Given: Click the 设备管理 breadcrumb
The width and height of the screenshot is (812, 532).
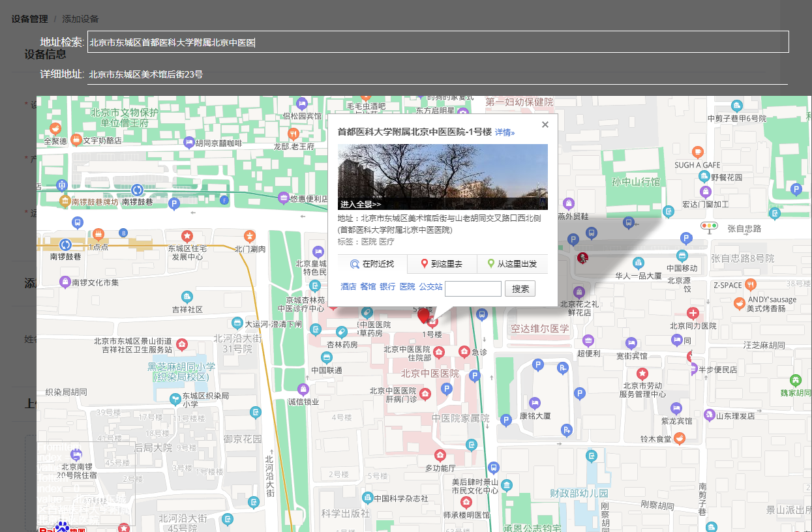Looking at the screenshot, I should click(29, 19).
